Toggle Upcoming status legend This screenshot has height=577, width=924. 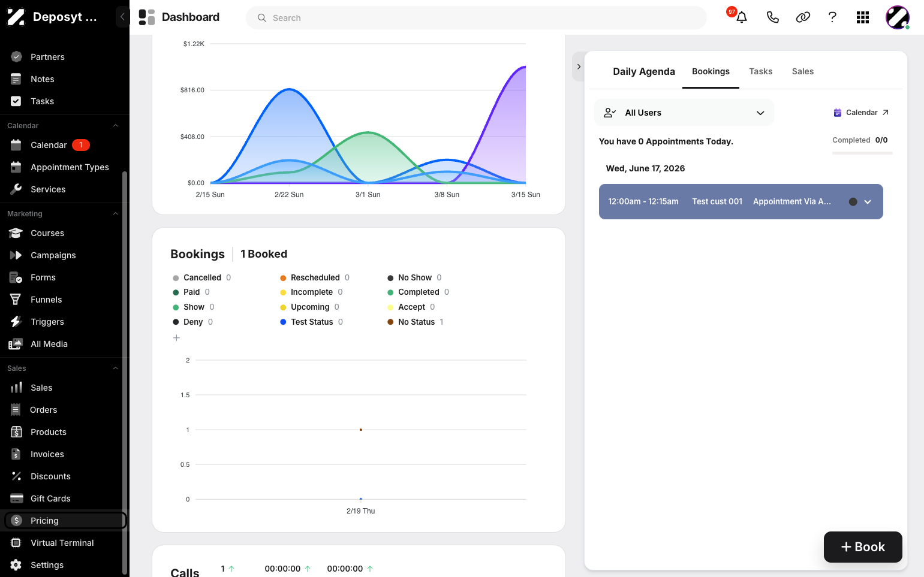(309, 307)
